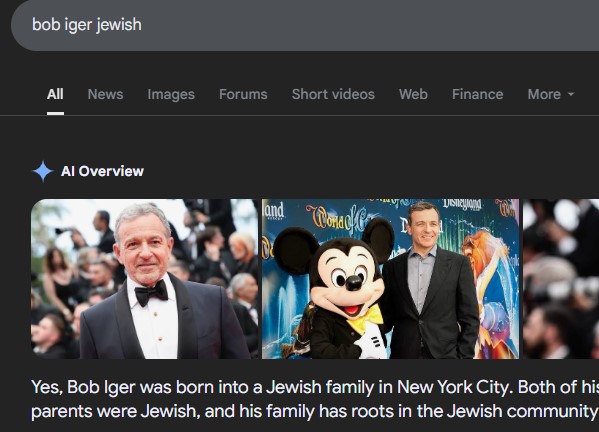Select the All results tab
The image size is (599, 432).
pyautogui.click(x=55, y=94)
